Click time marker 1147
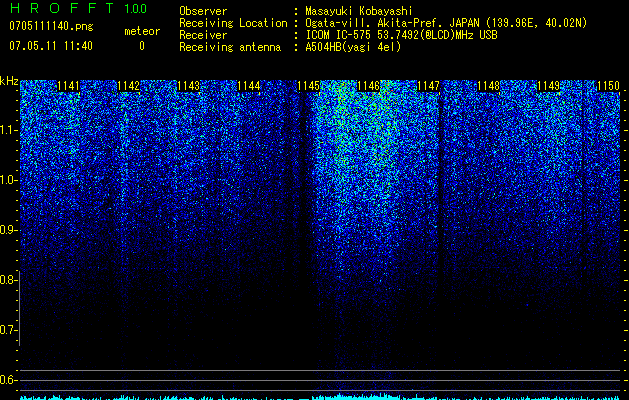This screenshot has height=400, width=629. click(428, 86)
